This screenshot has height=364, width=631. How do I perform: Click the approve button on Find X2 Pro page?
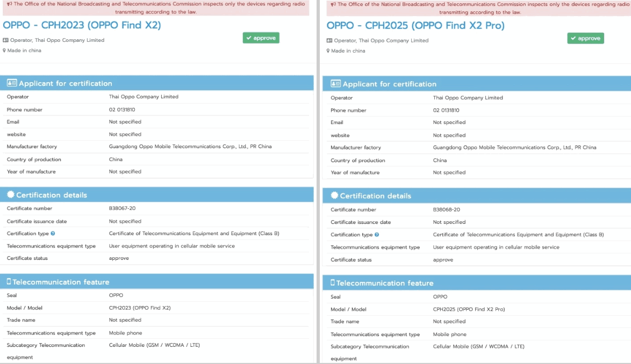click(x=585, y=38)
